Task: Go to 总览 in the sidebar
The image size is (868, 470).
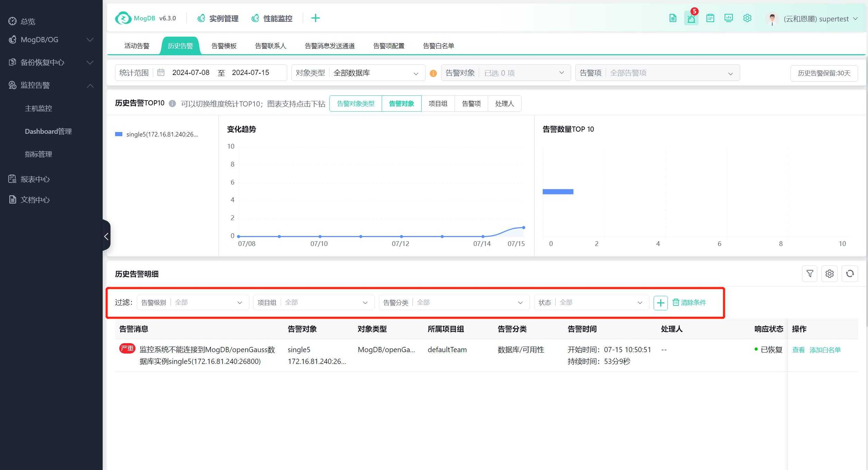Action: (28, 21)
